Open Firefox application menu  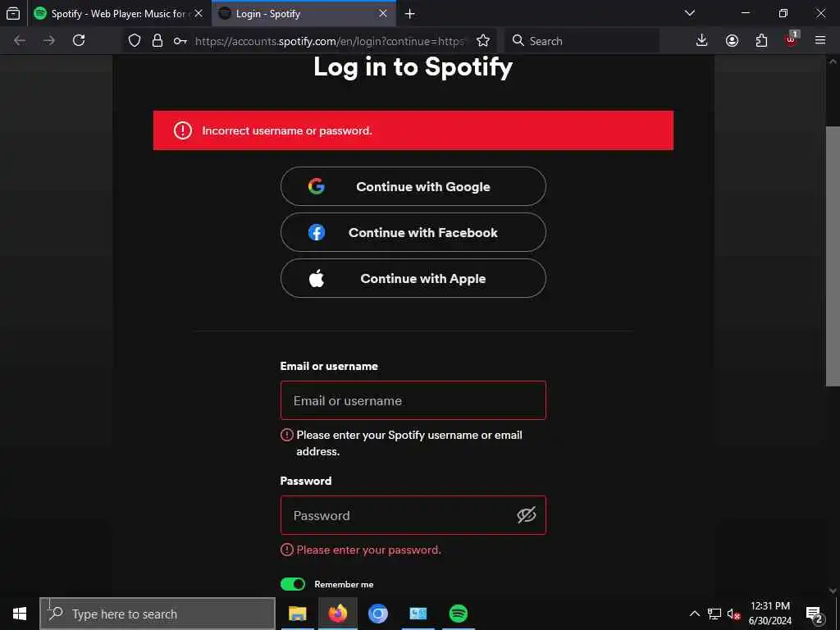[820, 40]
